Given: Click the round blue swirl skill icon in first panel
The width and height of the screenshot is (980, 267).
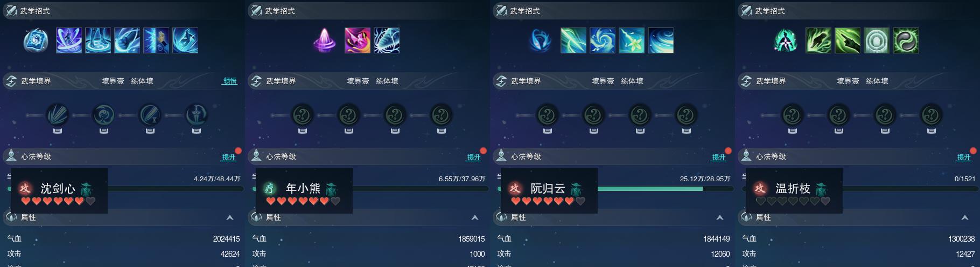Looking at the screenshot, I should point(36,40).
